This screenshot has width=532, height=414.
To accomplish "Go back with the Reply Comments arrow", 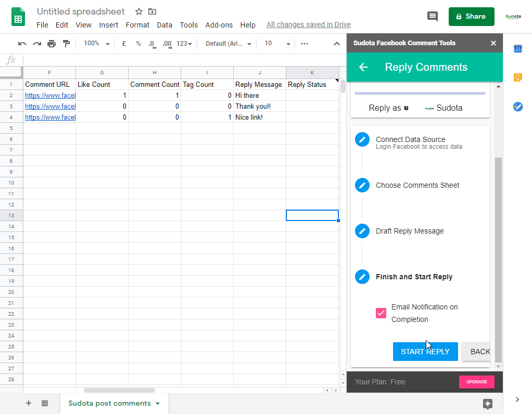I will point(363,67).
